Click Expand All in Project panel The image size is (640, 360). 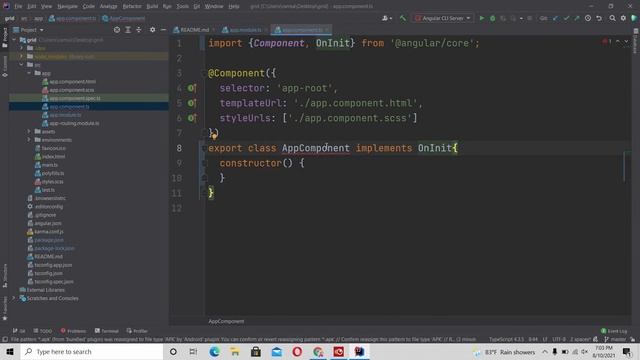coord(128,30)
